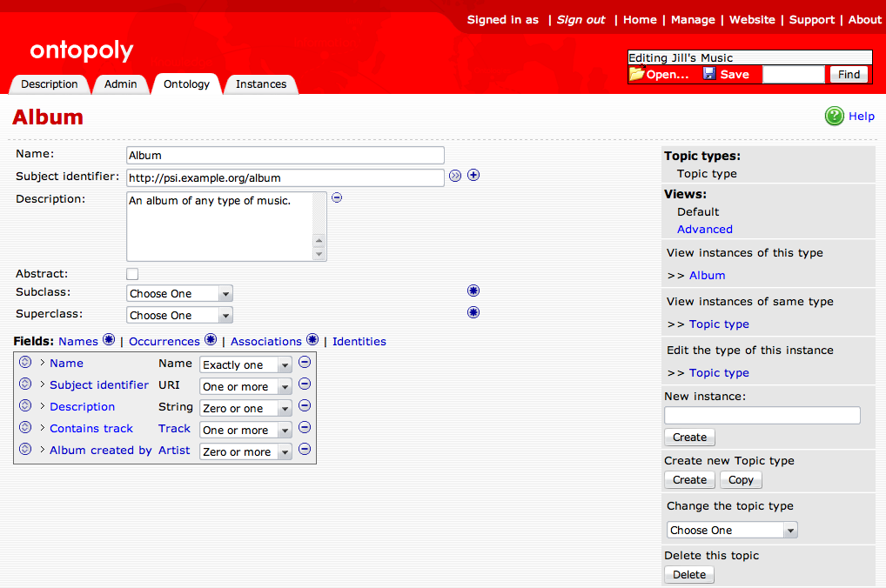Image resolution: width=886 pixels, height=588 pixels.
Task: Add an occurrence field using its star icon
Action: click(210, 340)
